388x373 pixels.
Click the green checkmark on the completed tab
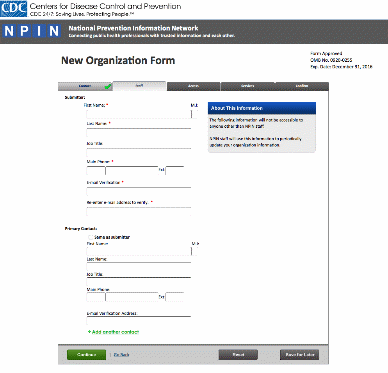pyautogui.click(x=108, y=87)
